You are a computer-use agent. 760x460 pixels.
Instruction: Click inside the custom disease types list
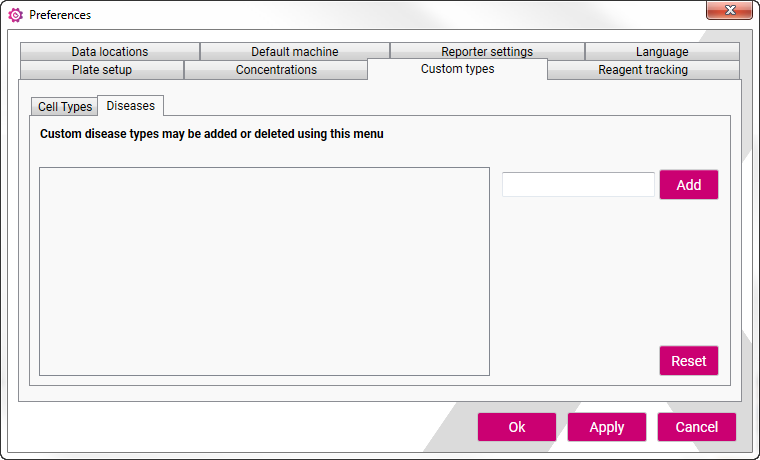(264, 271)
